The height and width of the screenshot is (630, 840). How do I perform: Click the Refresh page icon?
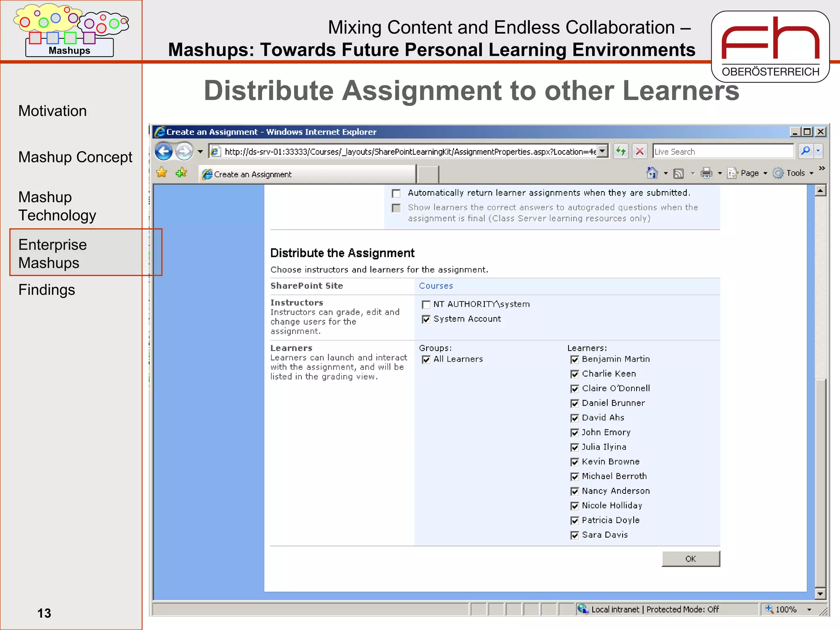(x=621, y=151)
